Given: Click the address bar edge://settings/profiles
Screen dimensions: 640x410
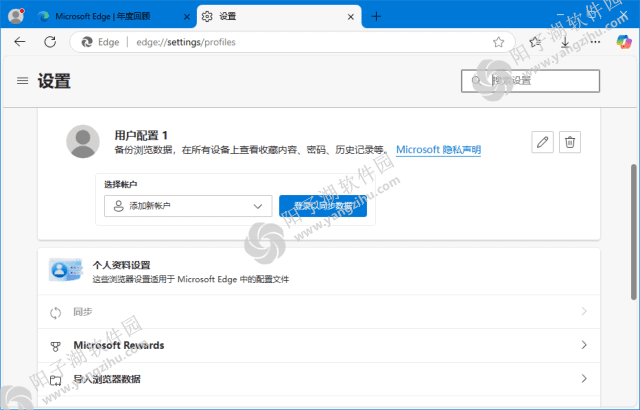Looking at the screenshot, I should [x=292, y=42].
